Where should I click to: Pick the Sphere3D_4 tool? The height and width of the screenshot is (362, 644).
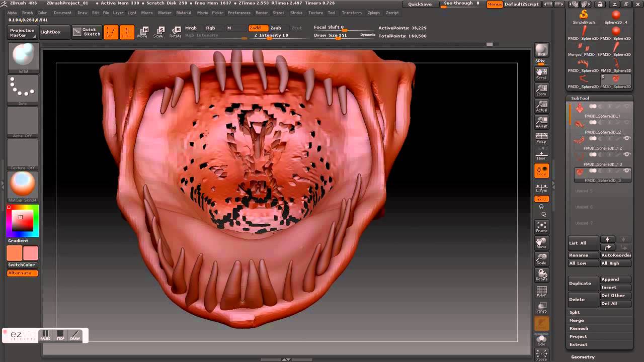616,17
